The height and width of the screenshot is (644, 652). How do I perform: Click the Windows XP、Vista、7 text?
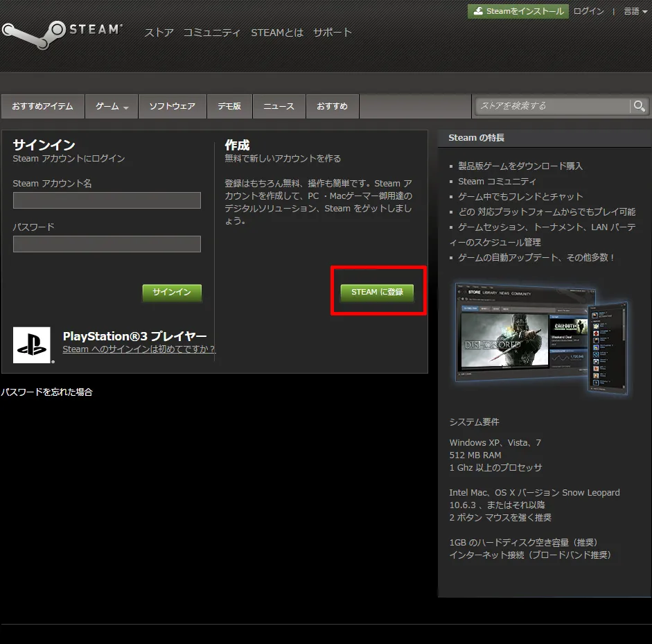pyautogui.click(x=495, y=443)
